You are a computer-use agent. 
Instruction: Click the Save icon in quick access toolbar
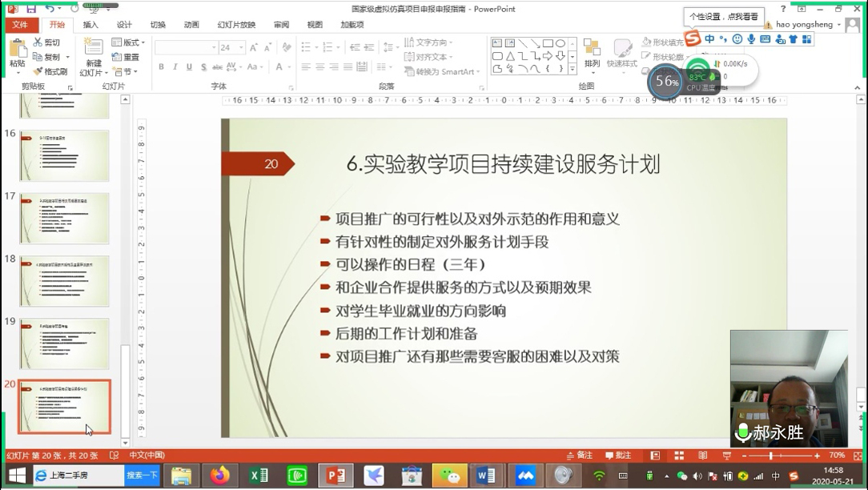32,9
